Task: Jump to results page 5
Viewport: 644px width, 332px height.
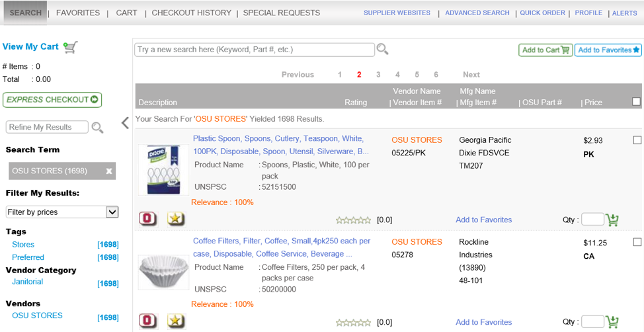Action: (417, 74)
